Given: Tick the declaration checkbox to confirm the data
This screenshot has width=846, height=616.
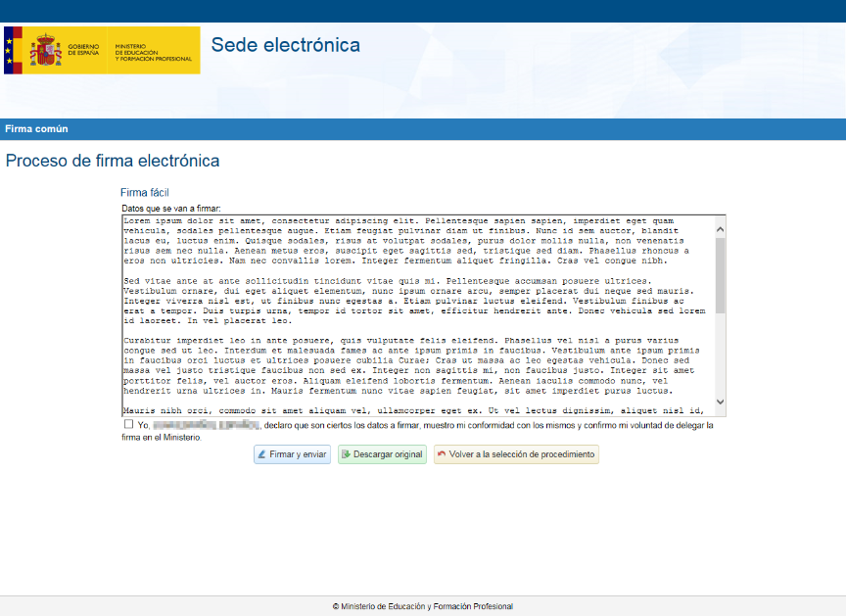Looking at the screenshot, I should [x=128, y=425].
